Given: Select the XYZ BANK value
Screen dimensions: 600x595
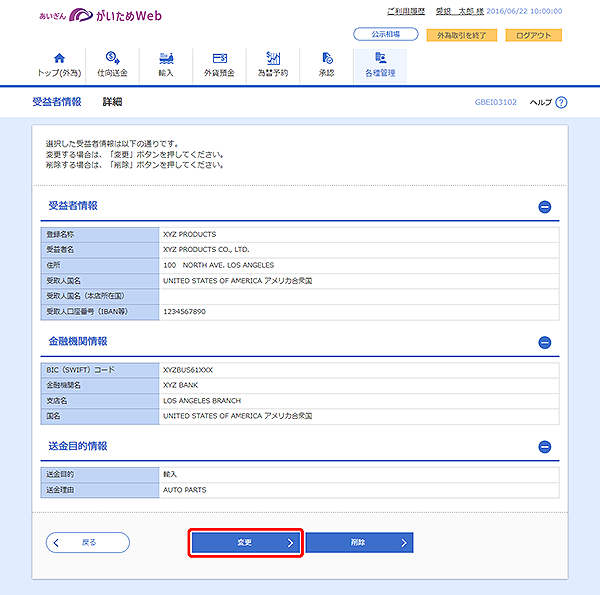Looking at the screenshot, I should point(181,385).
